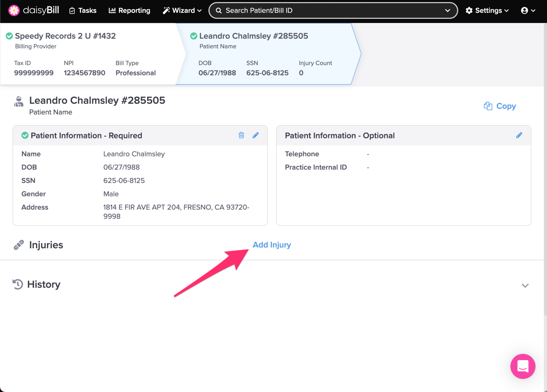Click the Copy clipboard icon
The image size is (547, 392).
488,106
